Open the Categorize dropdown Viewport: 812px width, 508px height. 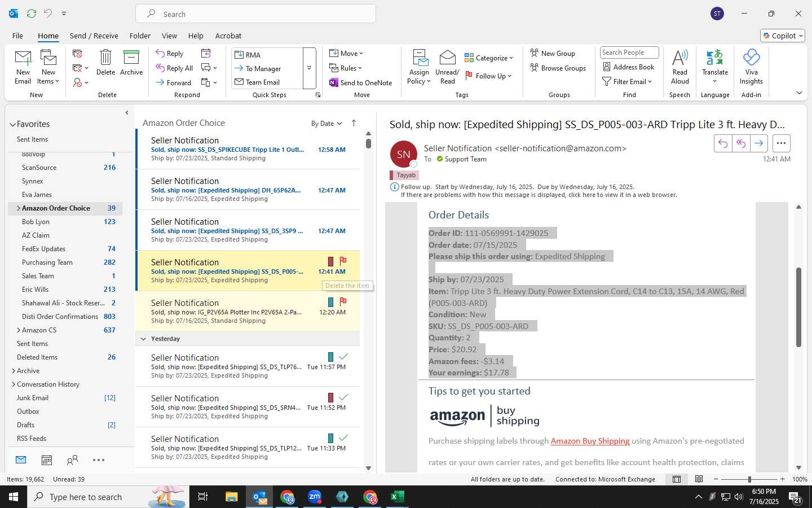pyautogui.click(x=489, y=58)
